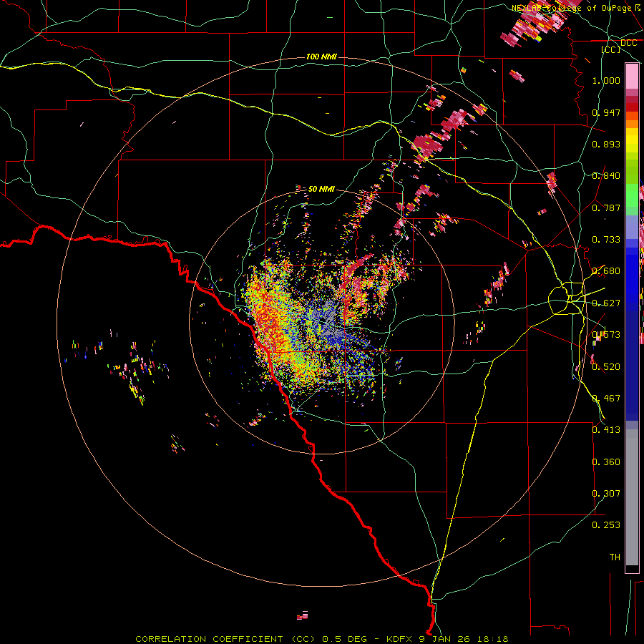Select the 0.627 legend value
The width and height of the screenshot is (644, 644).
(606, 303)
